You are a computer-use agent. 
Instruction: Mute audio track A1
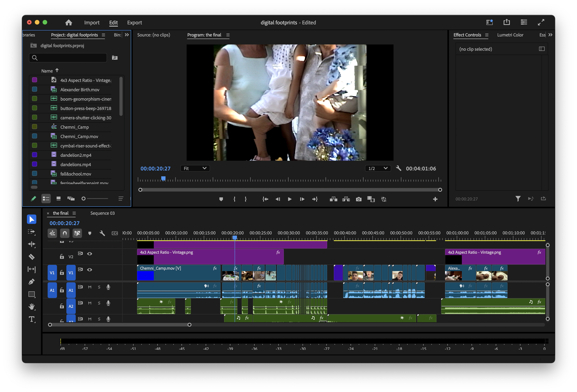(90, 287)
